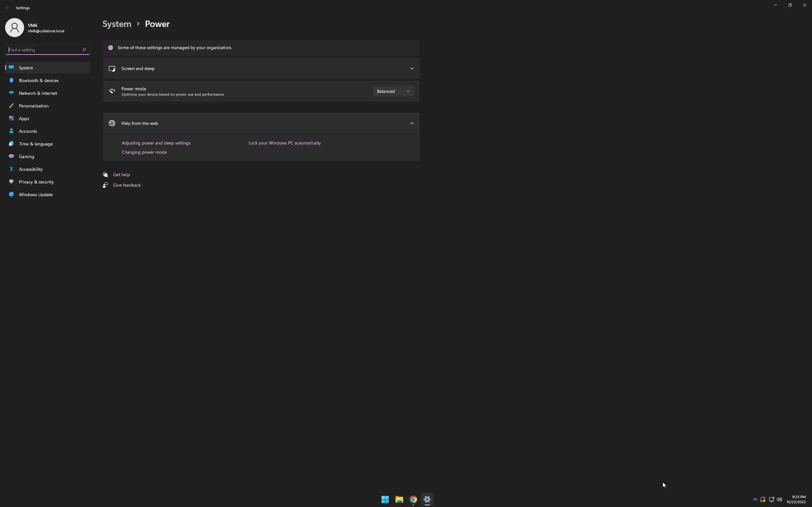
Task: Click the Personalization paintbrush icon
Action: click(11, 106)
